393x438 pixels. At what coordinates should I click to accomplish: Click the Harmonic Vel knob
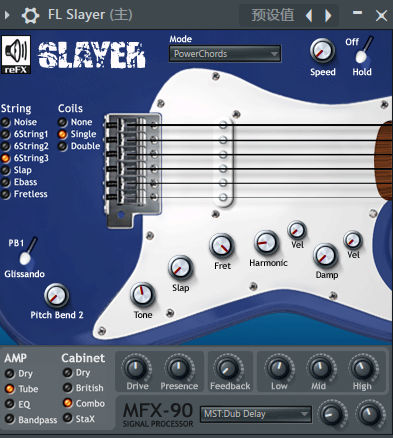coord(297,230)
